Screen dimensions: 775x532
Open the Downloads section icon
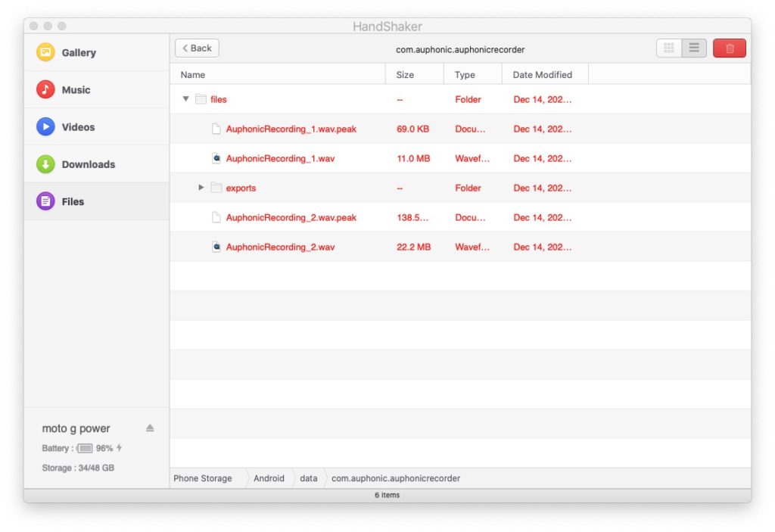[45, 164]
